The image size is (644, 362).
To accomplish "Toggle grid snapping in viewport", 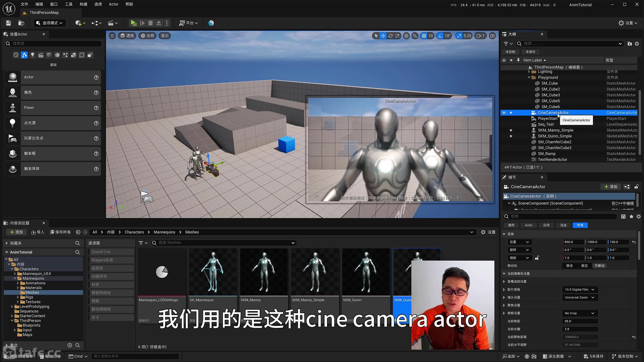I will (424, 36).
